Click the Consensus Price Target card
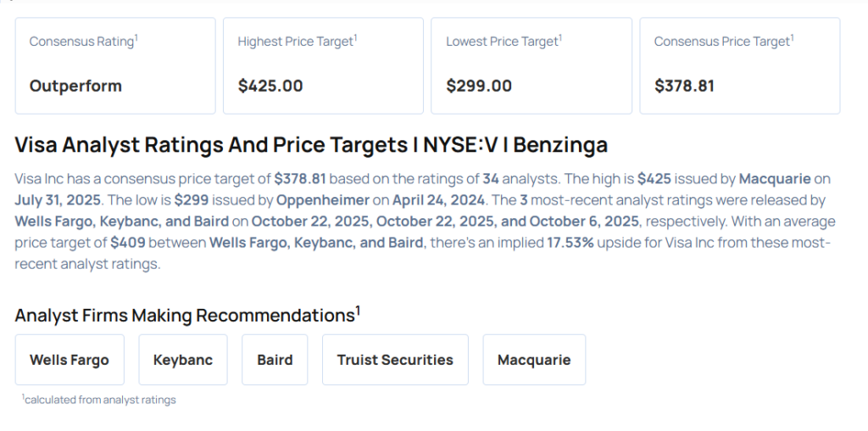Viewport: 868px width, 431px height. 739,65
